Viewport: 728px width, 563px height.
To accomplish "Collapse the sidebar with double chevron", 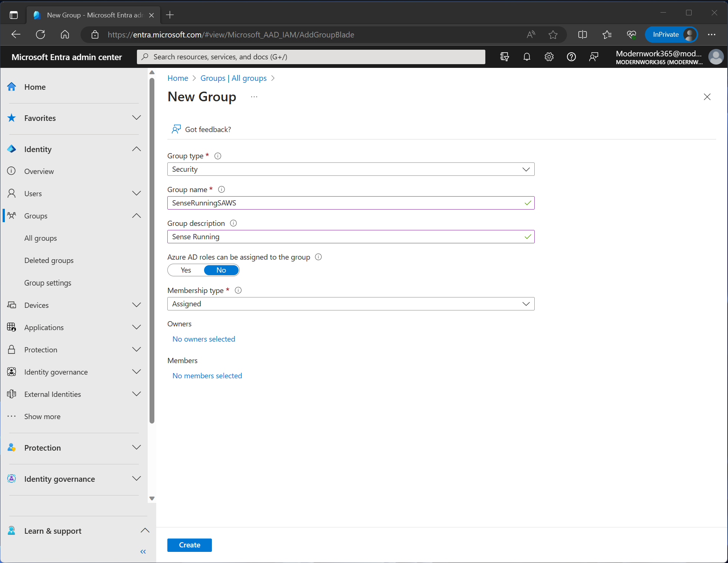I will (143, 552).
